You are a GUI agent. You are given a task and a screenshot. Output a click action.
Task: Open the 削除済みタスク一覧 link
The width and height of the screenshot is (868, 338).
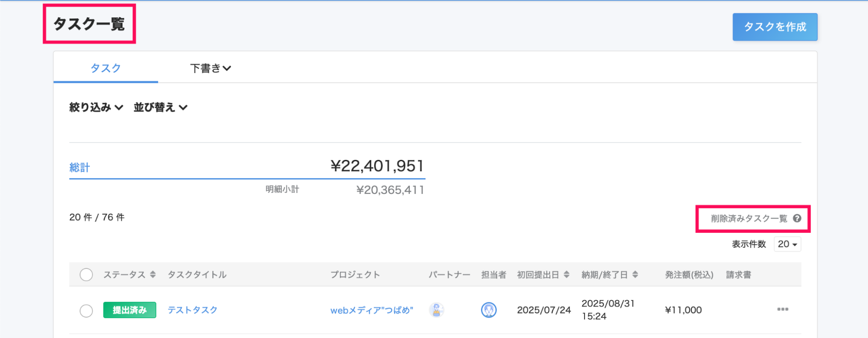tap(749, 219)
